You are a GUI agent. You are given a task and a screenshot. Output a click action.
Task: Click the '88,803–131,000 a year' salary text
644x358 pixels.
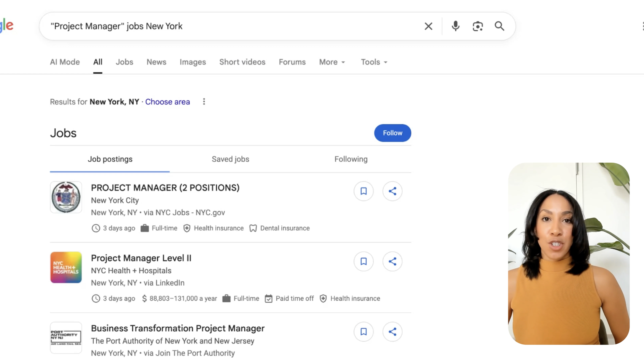[183, 298]
